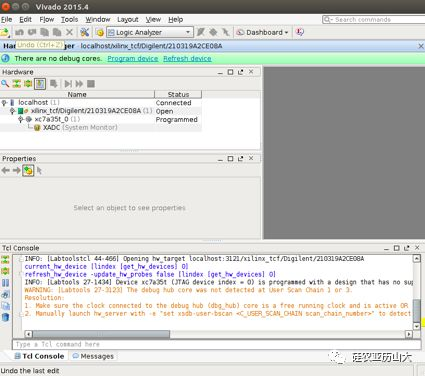
Task: Click the Tcl Console horizontal scrollbar thumb
Action: (101, 334)
